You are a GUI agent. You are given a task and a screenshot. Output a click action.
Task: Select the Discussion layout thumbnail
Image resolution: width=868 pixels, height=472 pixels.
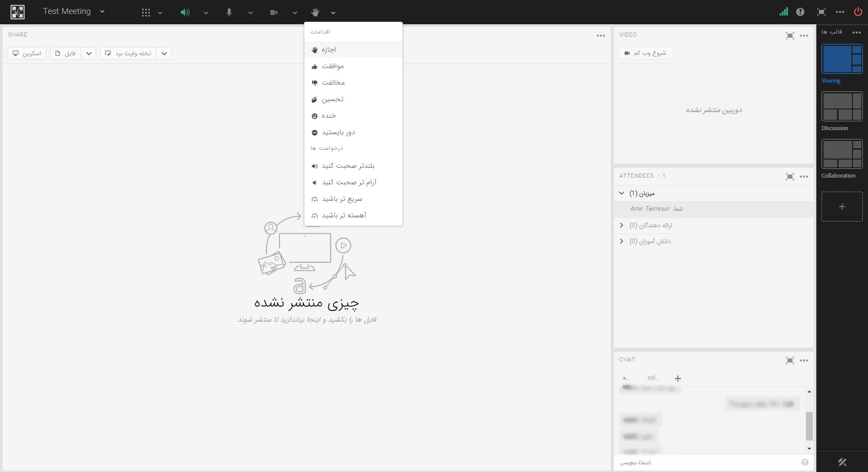tap(842, 106)
